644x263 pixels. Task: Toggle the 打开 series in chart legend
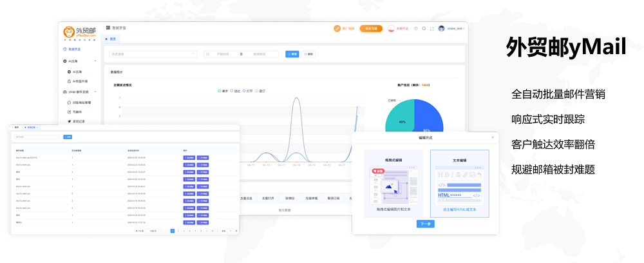click(249, 91)
